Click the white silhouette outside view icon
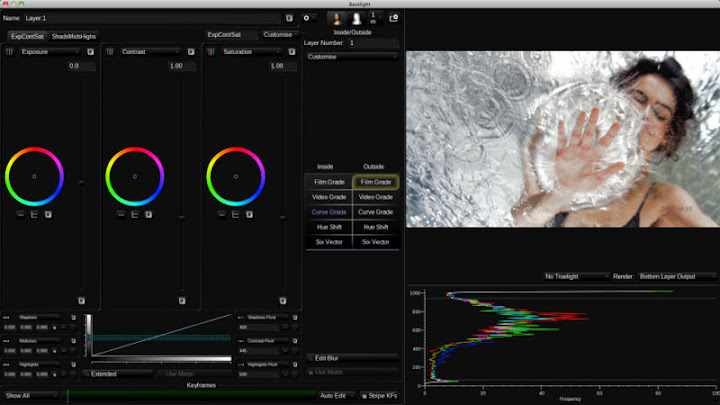 point(356,18)
